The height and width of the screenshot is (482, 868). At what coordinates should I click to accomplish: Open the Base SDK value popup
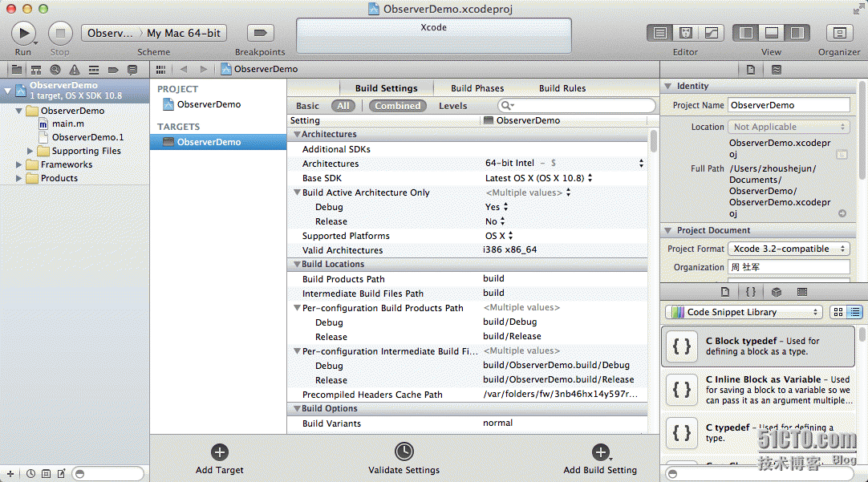pos(538,178)
